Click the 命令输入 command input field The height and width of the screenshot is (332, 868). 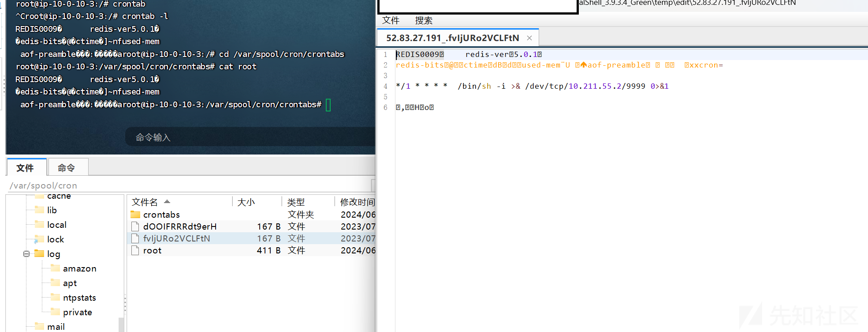pos(250,137)
